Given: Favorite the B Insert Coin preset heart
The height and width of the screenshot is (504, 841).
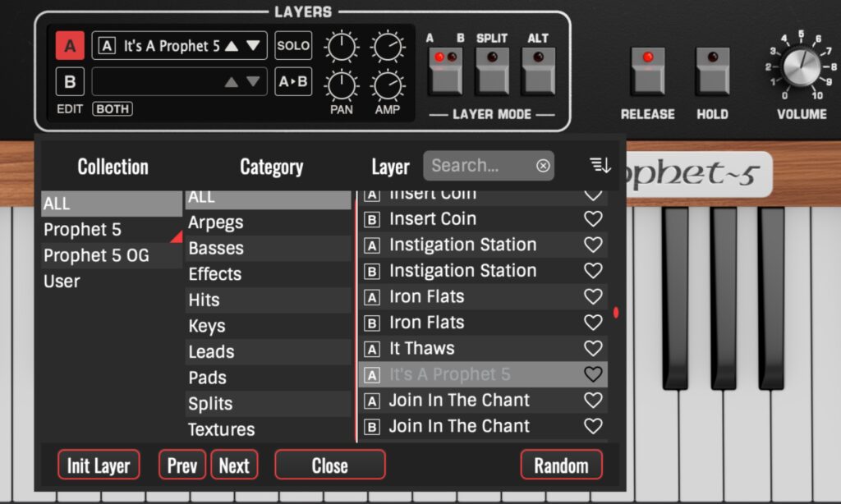Looking at the screenshot, I should pos(593,219).
